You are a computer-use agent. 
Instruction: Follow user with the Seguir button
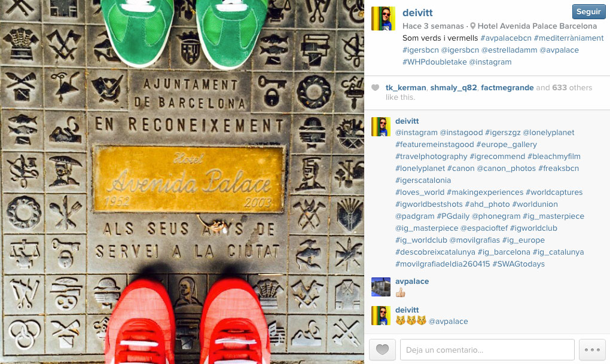coord(588,12)
